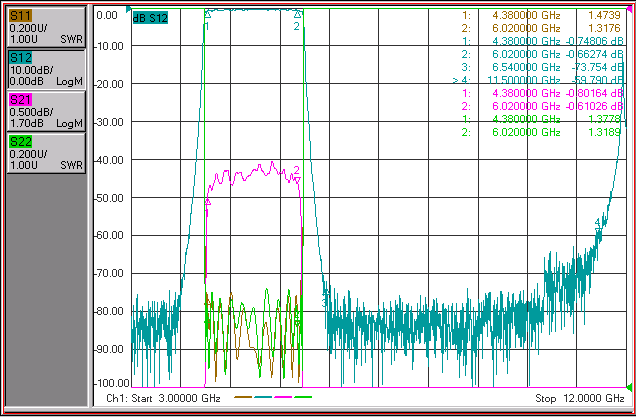
Task: Click the green S22 label swatch
Action: (20, 142)
